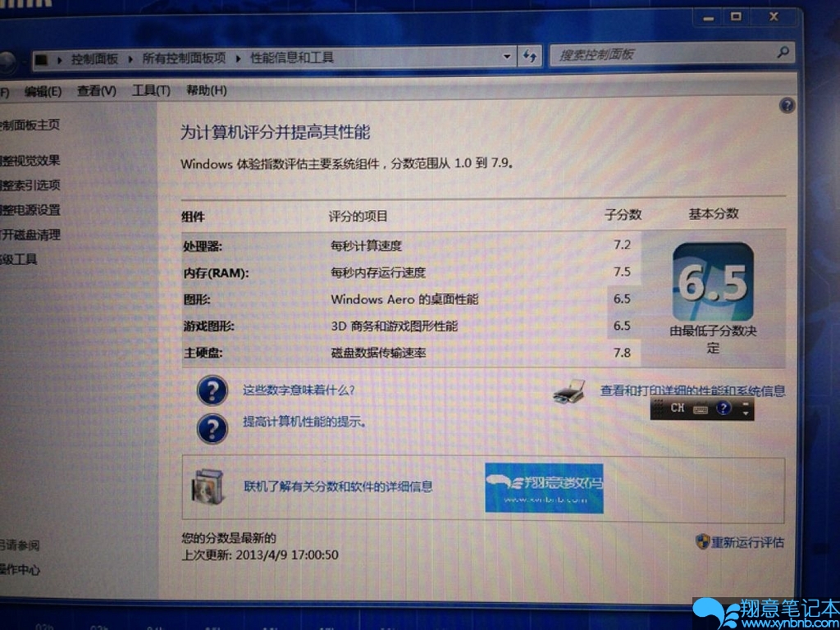Click the 这些数字意味着什么? link
The height and width of the screenshot is (630, 840).
[299, 390]
